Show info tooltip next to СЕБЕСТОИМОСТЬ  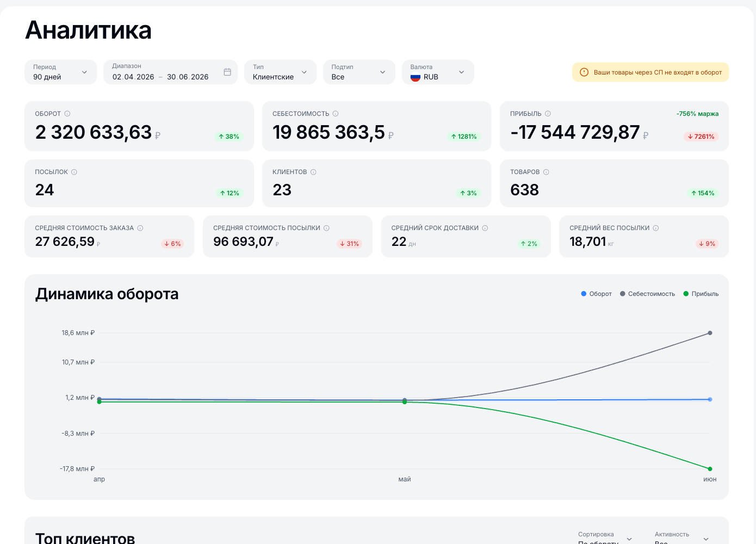(x=336, y=114)
